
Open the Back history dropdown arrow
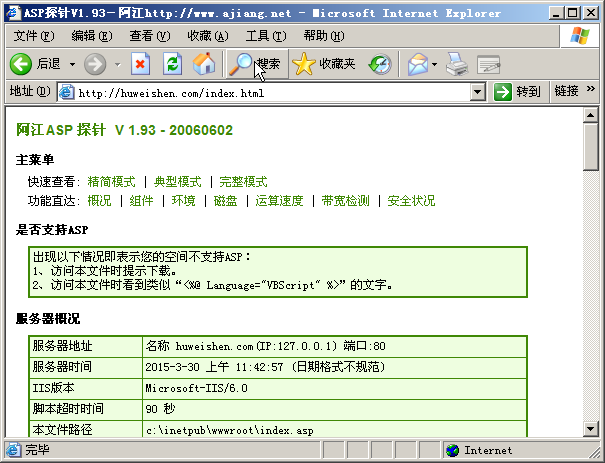(72, 64)
